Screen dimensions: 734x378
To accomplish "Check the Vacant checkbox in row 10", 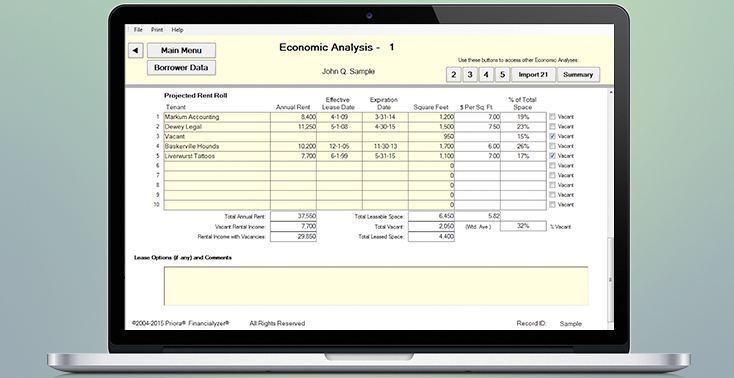I will coord(552,205).
